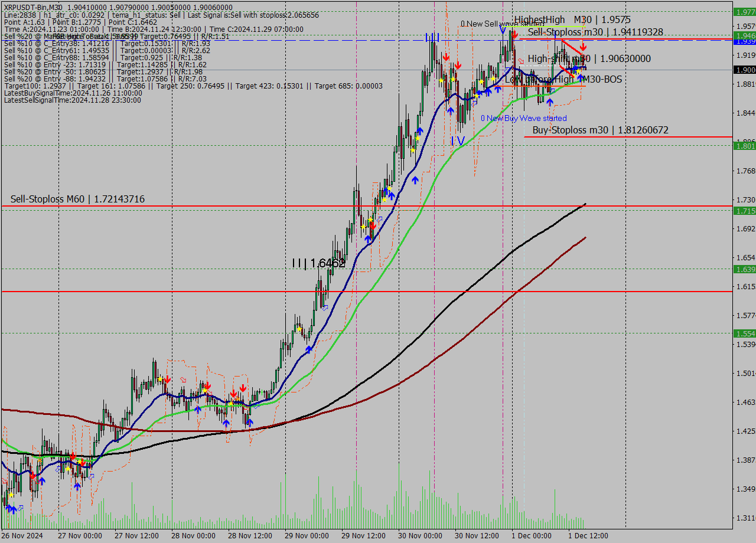This screenshot has width=756, height=543.
Task: Select the Sell %10 @ C_Entry88 row
Action: coord(103,58)
